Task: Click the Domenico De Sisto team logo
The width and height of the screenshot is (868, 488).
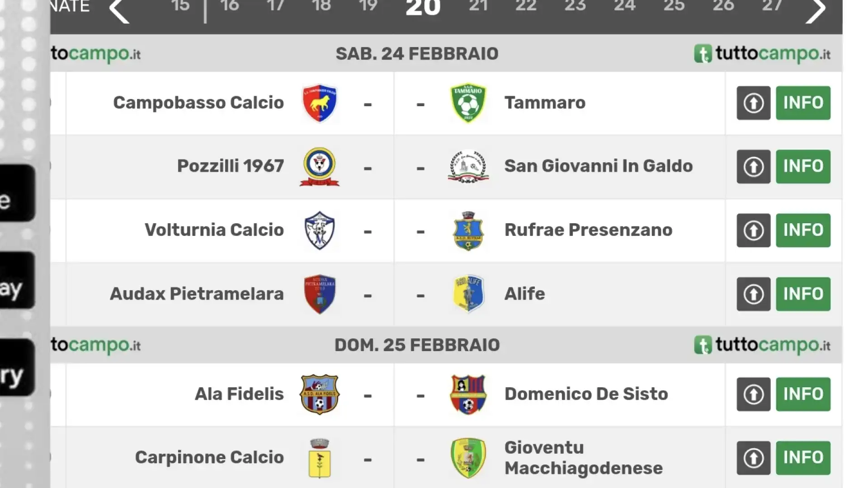Action: [x=468, y=394]
